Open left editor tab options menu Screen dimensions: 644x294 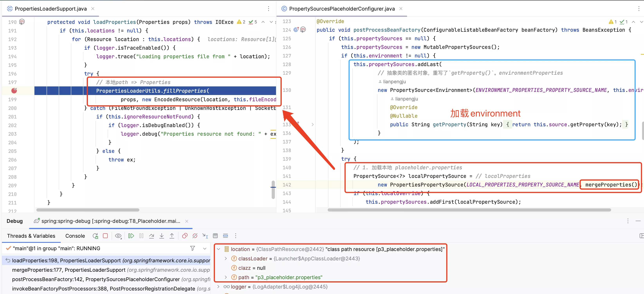click(x=269, y=9)
